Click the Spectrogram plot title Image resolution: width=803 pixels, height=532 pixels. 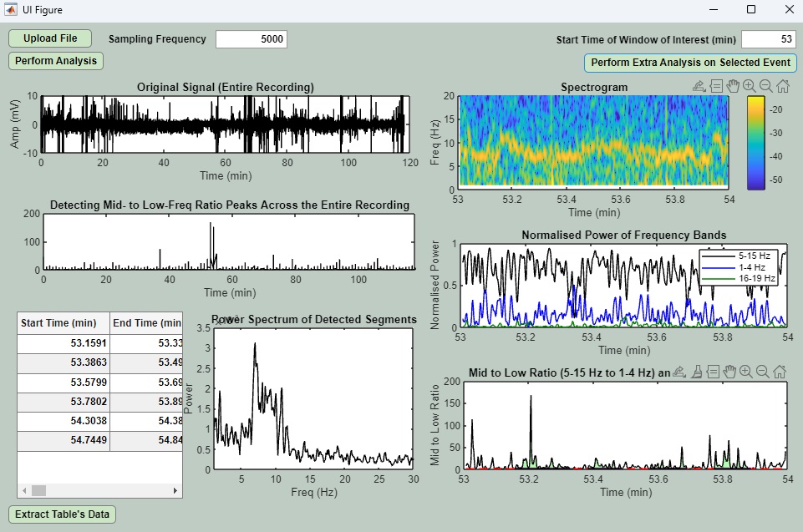click(x=594, y=88)
